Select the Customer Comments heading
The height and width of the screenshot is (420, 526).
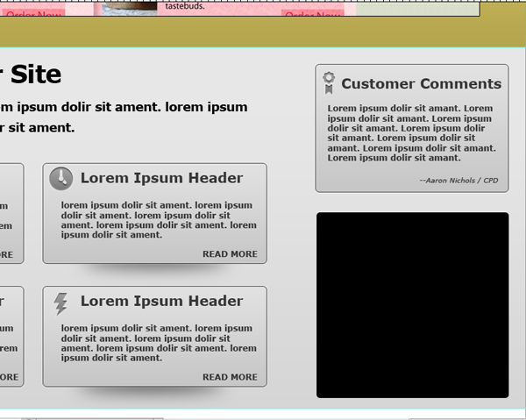click(422, 84)
